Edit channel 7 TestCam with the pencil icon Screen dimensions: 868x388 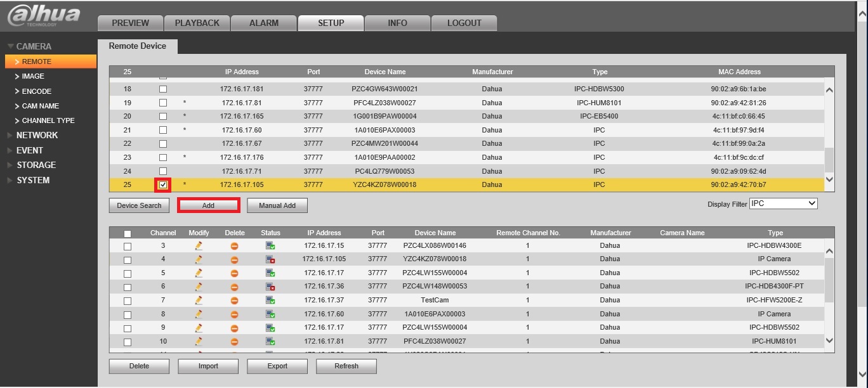(199, 301)
